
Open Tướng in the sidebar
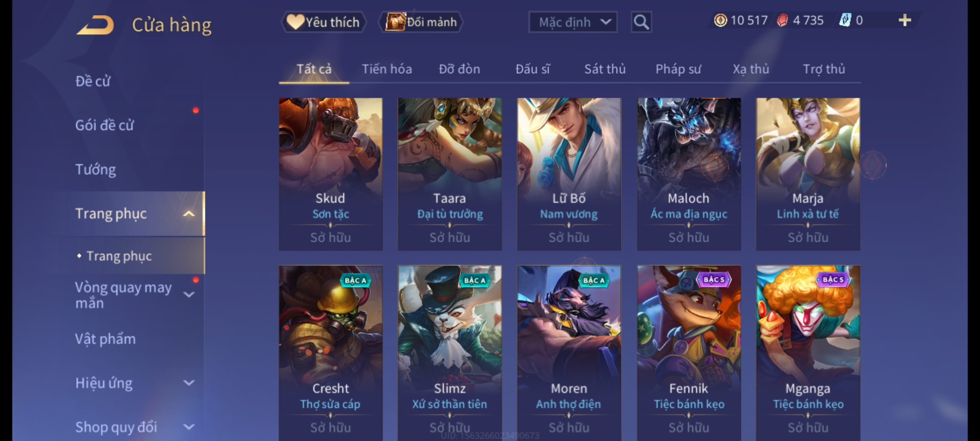[96, 169]
